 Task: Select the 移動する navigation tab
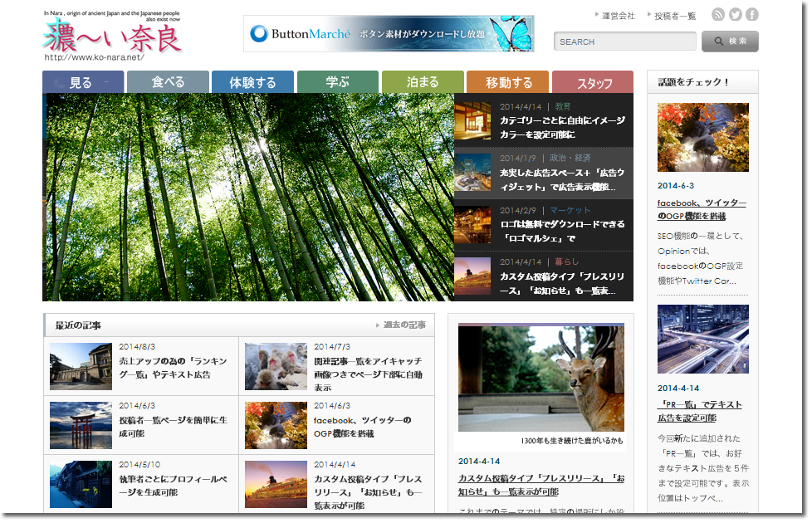coord(507,82)
